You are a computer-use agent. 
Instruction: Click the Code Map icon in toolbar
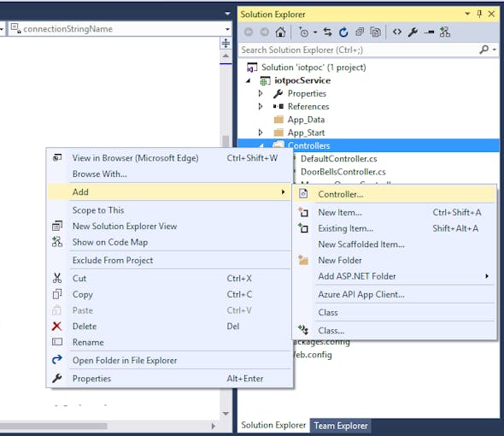tap(444, 32)
